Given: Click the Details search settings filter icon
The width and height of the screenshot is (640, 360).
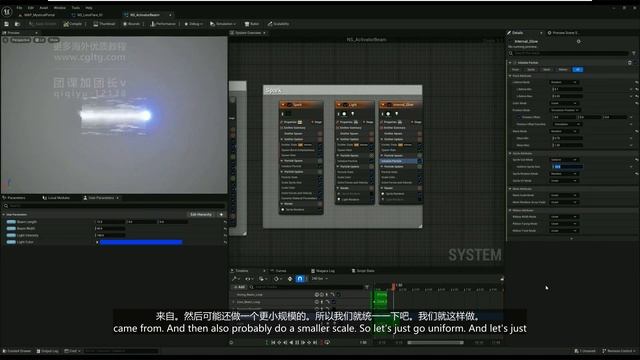Looking at the screenshot, I should (634, 53).
